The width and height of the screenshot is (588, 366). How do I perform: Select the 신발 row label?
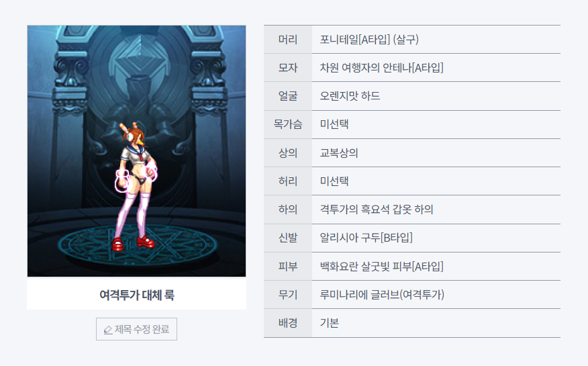tap(288, 238)
